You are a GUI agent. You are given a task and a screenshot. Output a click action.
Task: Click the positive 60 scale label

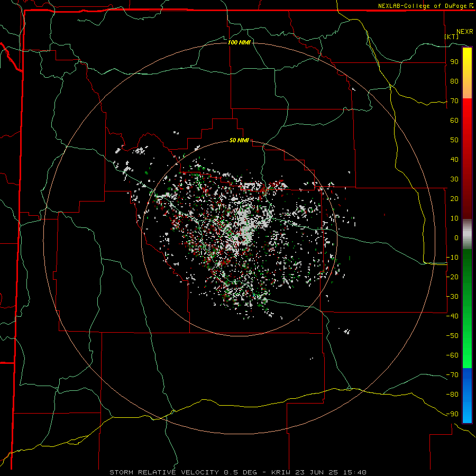coord(454,121)
